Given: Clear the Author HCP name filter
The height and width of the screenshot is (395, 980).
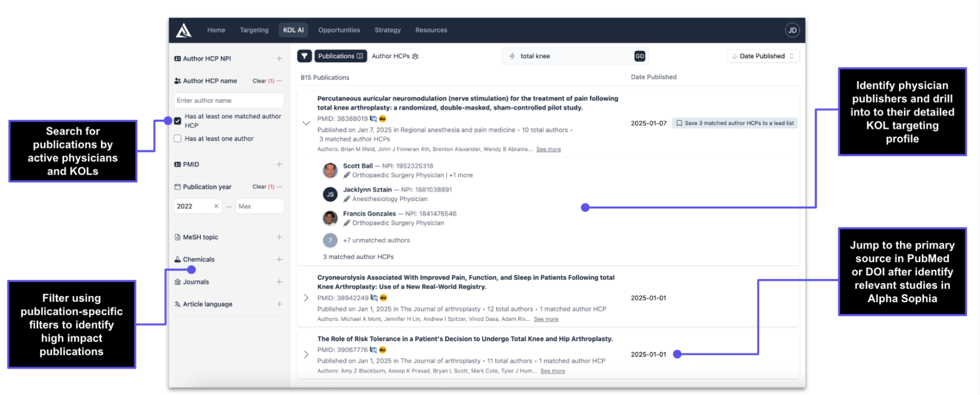Looking at the screenshot, I should tap(263, 81).
